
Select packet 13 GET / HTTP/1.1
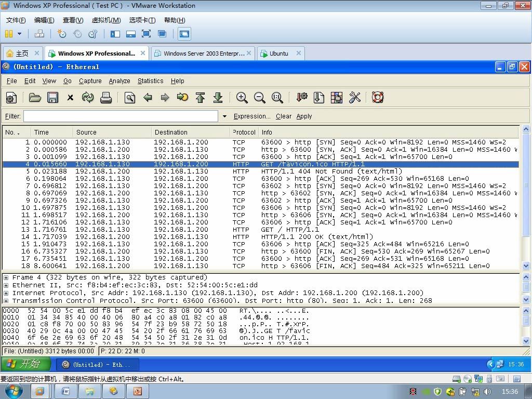click(261, 230)
